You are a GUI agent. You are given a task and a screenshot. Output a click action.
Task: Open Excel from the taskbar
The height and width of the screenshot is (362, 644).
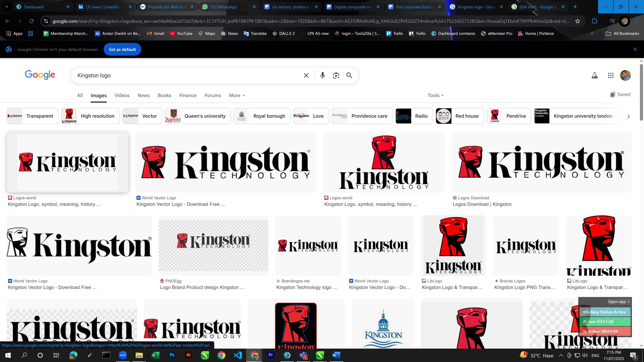[x=155, y=355]
